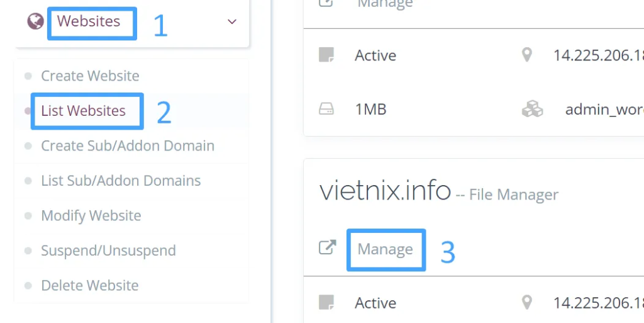The image size is (644, 323).
Task: Click the vietnix.info domain title
Action: 385,190
